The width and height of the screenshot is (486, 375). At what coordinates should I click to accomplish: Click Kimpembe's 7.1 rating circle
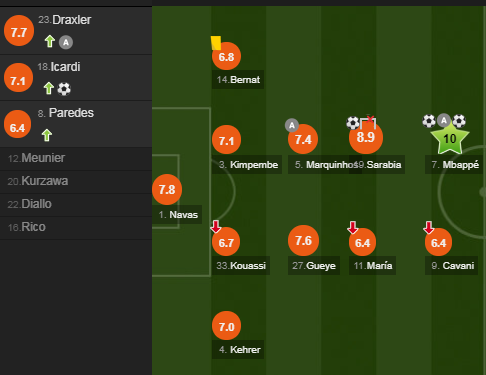227,140
